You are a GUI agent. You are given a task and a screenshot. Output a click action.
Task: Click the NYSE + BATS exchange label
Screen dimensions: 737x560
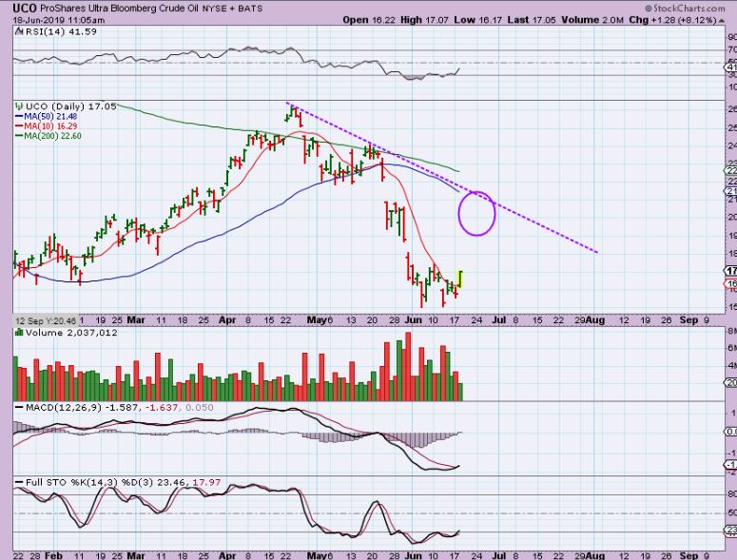click(232, 9)
